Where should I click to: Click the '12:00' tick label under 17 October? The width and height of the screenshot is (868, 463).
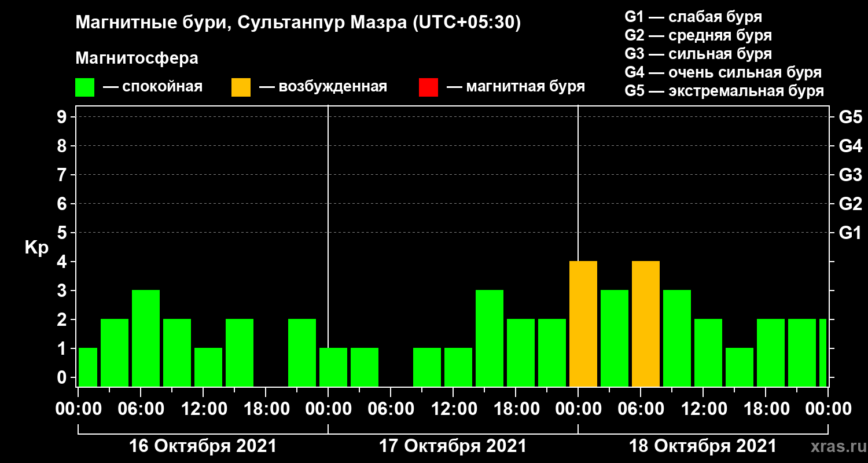453,409
